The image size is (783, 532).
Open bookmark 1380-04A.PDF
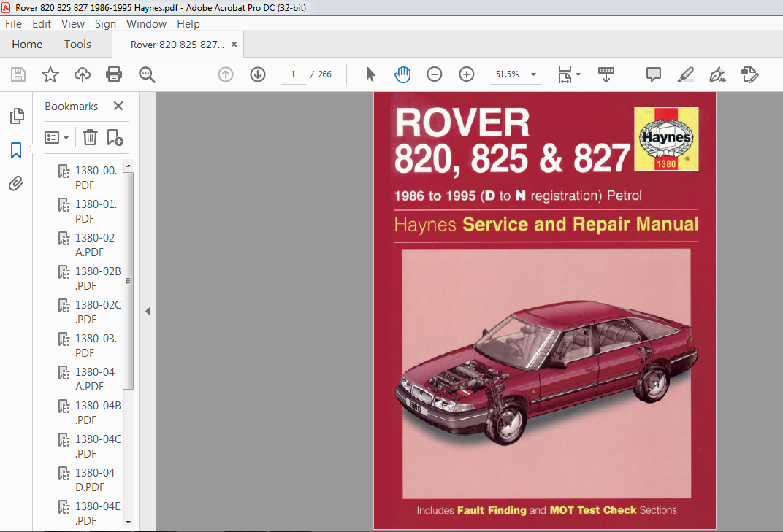[x=90, y=379]
